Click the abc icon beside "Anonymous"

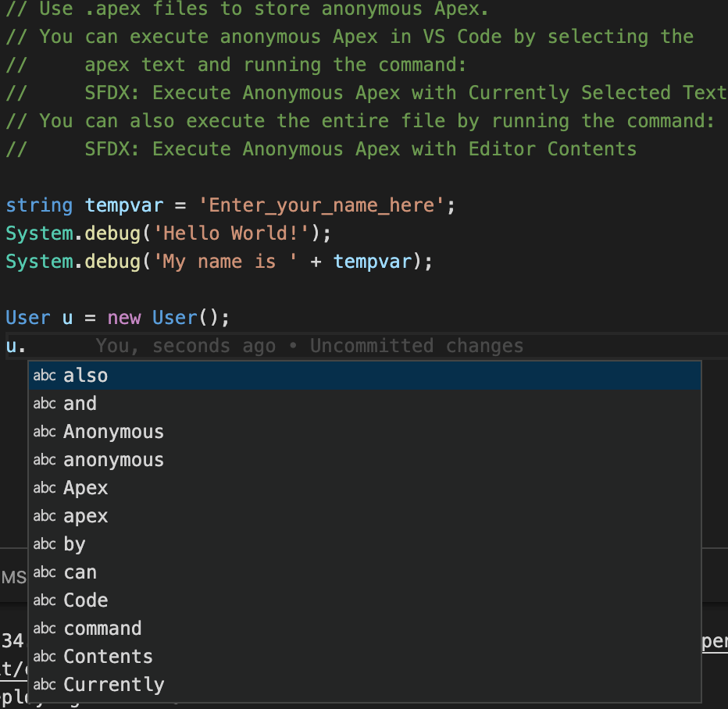click(44, 432)
